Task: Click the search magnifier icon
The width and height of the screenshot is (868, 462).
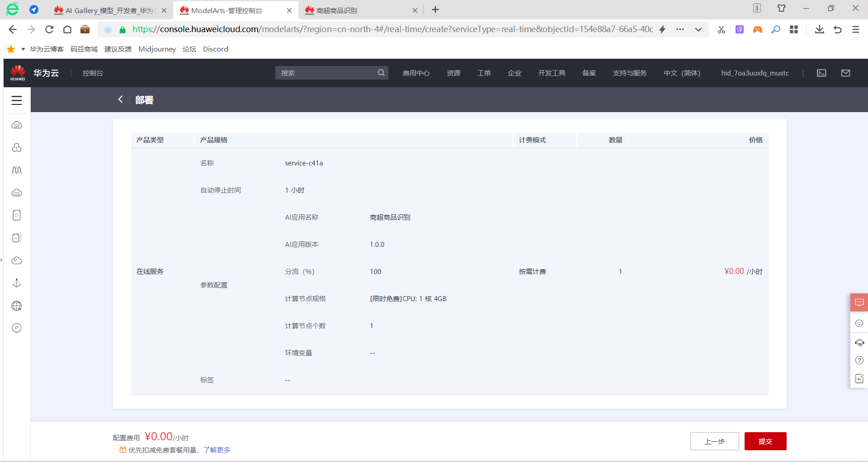Action: 381,73
